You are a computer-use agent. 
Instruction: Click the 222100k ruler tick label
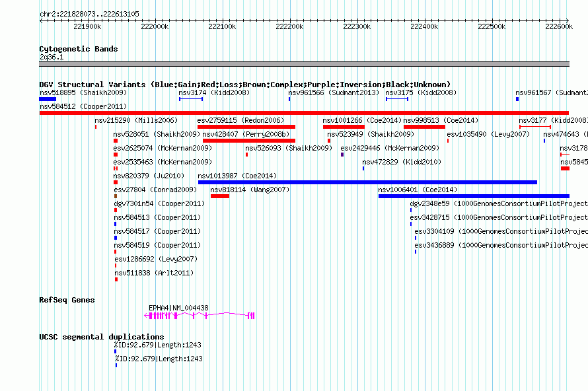point(222,26)
